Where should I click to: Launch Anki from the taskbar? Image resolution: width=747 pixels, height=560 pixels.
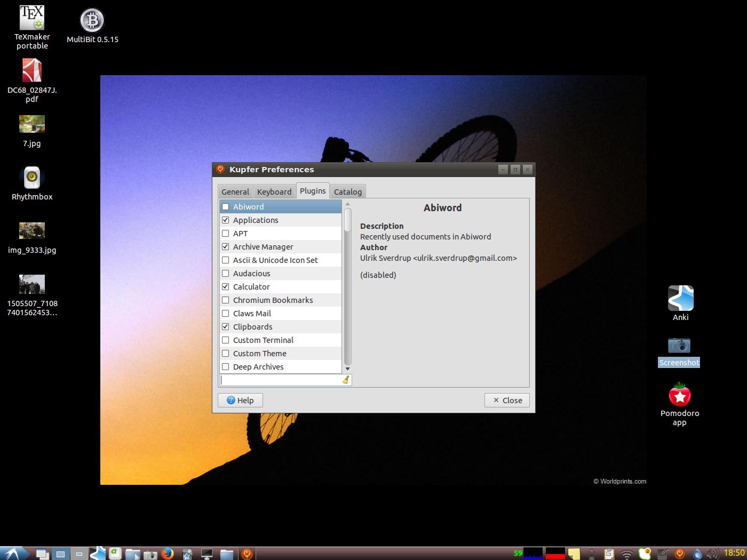click(97, 554)
